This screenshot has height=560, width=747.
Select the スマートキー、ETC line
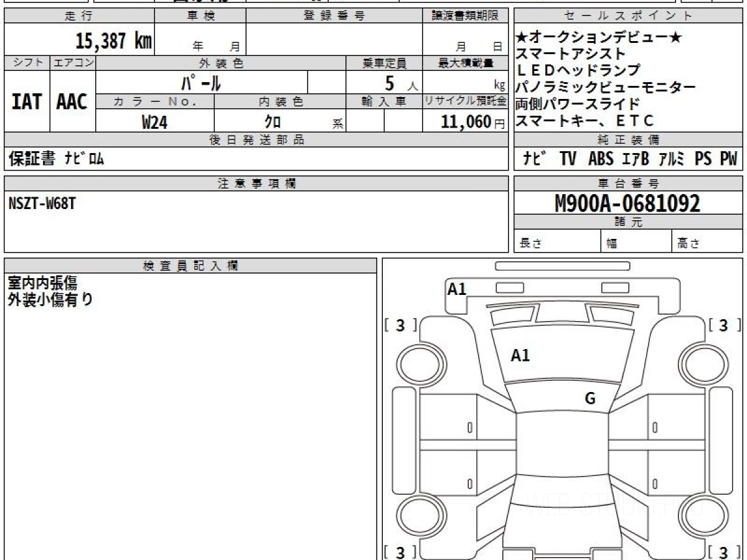(x=585, y=120)
